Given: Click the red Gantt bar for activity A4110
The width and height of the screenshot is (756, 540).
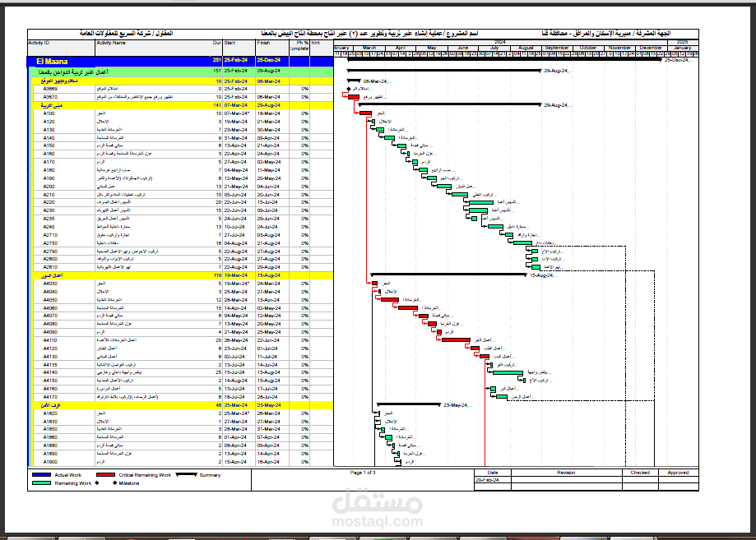Looking at the screenshot, I should pos(456,340).
